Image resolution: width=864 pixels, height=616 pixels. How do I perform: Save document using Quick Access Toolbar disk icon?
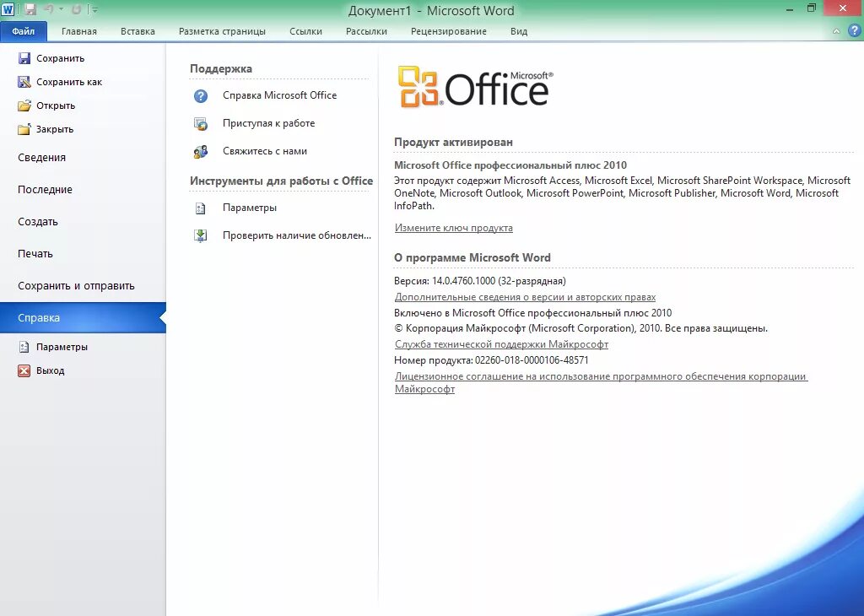(30, 8)
